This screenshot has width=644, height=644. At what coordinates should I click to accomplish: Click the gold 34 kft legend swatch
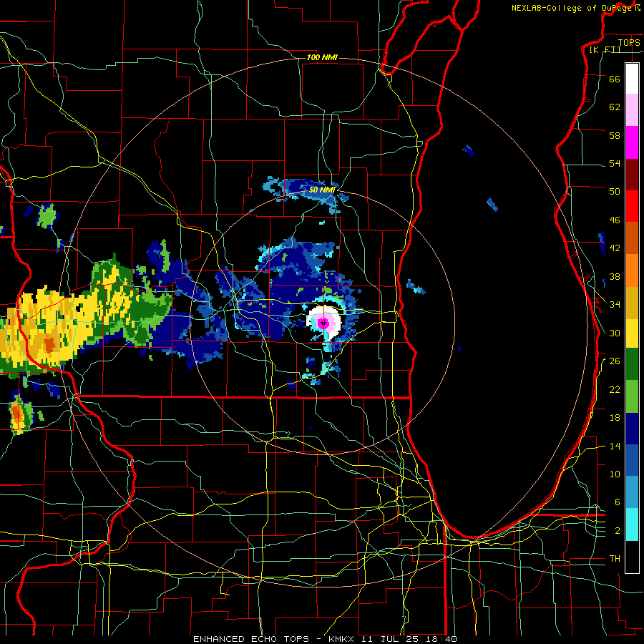tap(632, 302)
